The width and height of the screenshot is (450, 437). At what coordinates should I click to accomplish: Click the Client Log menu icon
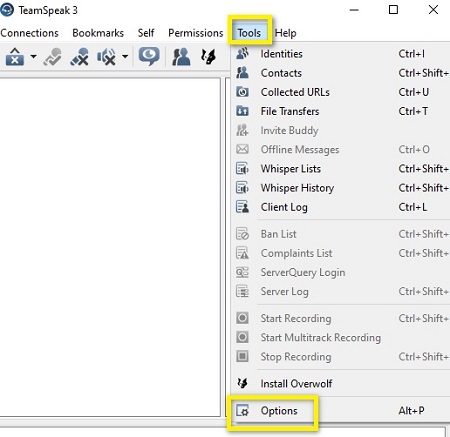point(242,207)
